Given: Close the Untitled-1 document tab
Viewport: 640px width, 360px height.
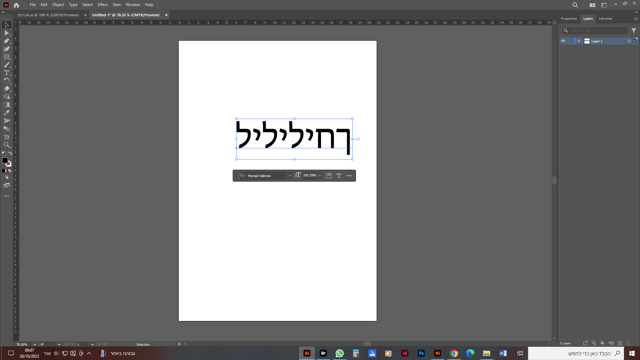Looking at the screenshot, I should [x=166, y=15].
